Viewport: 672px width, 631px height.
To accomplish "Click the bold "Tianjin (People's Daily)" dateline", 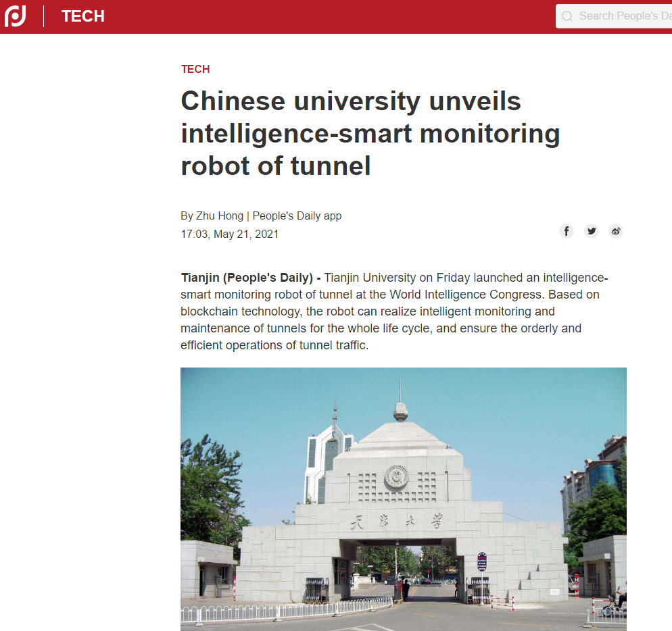I will point(247,278).
